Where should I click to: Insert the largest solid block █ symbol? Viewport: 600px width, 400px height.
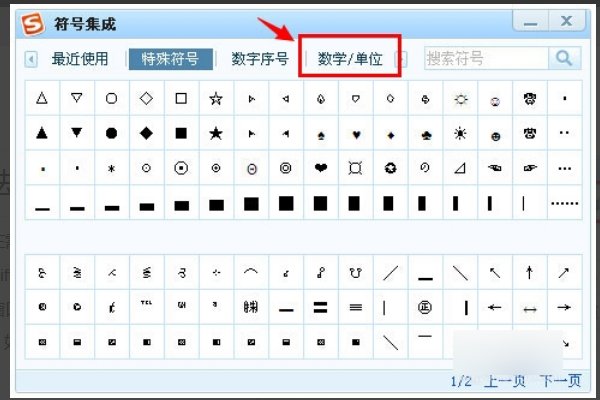coord(286,202)
